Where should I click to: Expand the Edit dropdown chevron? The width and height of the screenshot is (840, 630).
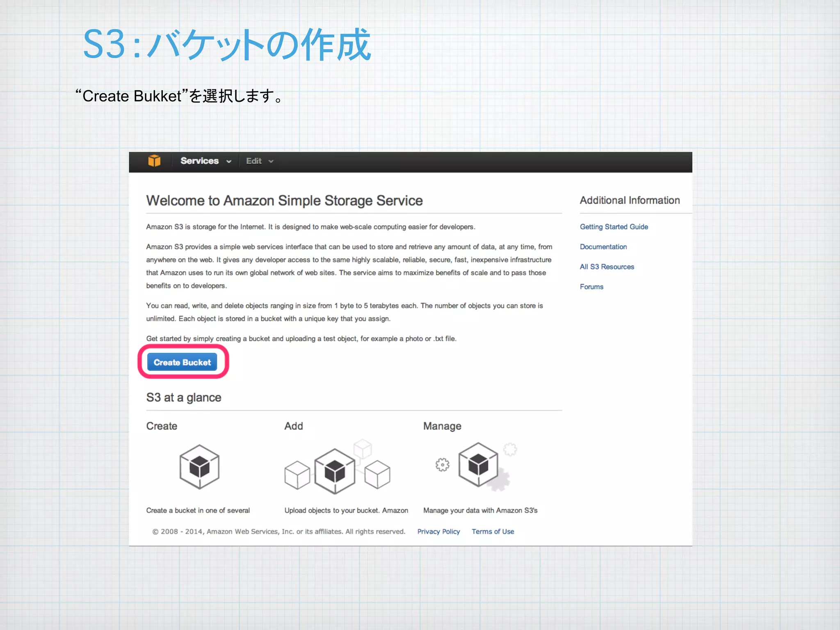tap(271, 162)
